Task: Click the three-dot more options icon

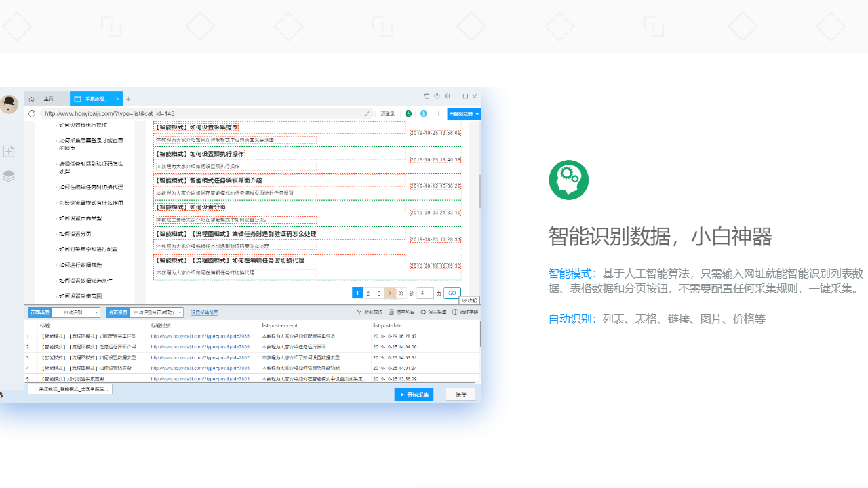Action: pyautogui.click(x=439, y=114)
